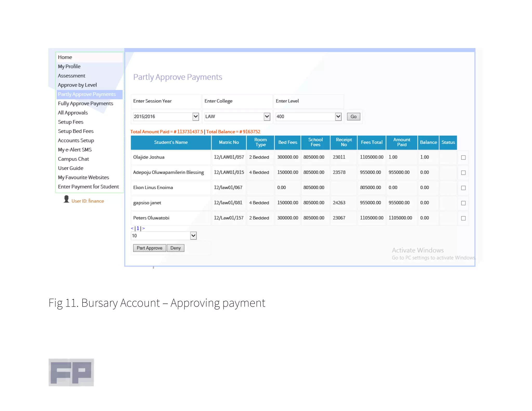Viewport: 532px width, 411px height.
Task: Click the previous page arrow link
Action: pos(132,228)
